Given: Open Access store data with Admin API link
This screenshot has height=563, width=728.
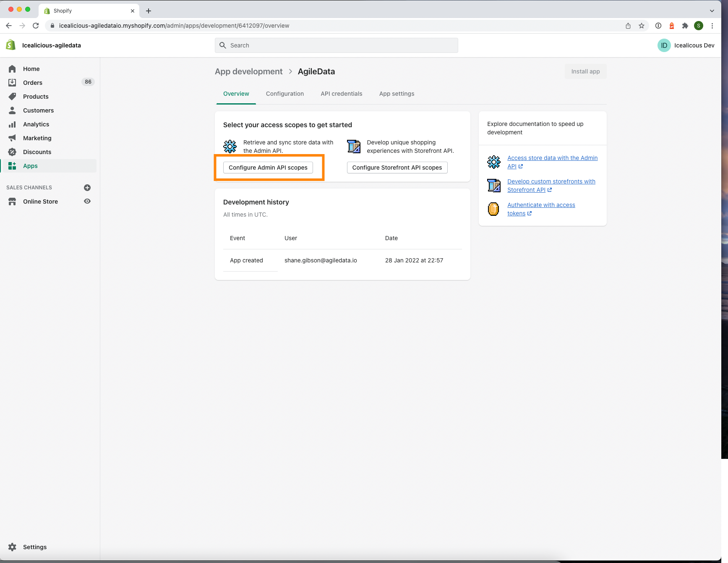Looking at the screenshot, I should 552,162.
